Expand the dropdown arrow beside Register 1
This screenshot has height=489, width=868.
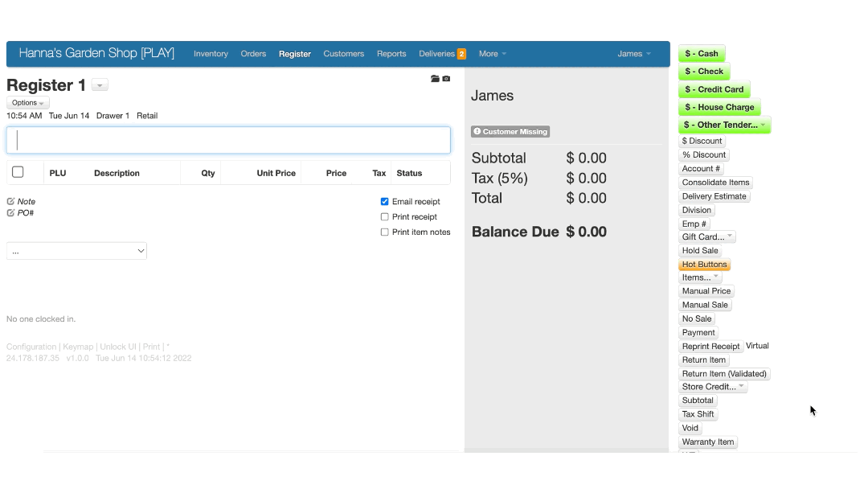click(x=100, y=85)
